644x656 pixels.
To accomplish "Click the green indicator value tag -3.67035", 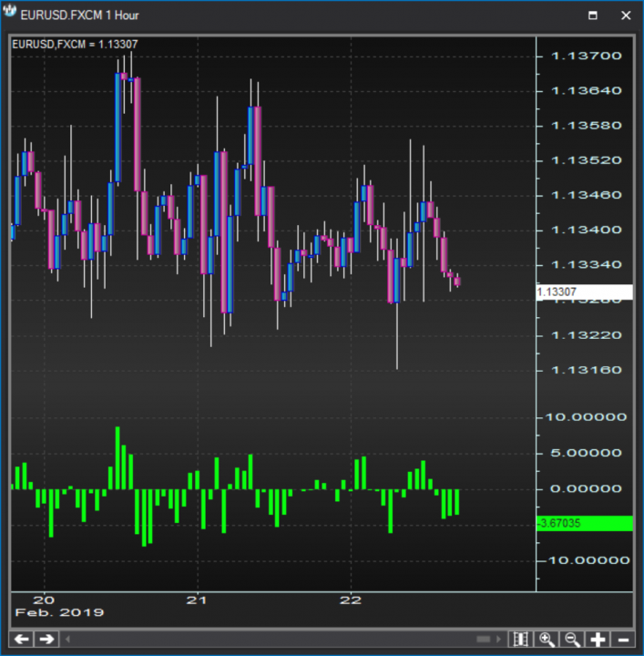I will [584, 523].
